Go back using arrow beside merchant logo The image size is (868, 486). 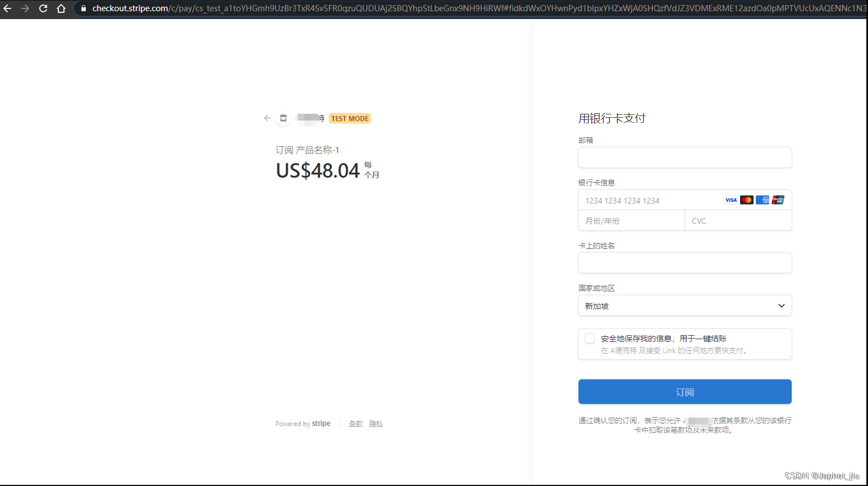click(268, 118)
